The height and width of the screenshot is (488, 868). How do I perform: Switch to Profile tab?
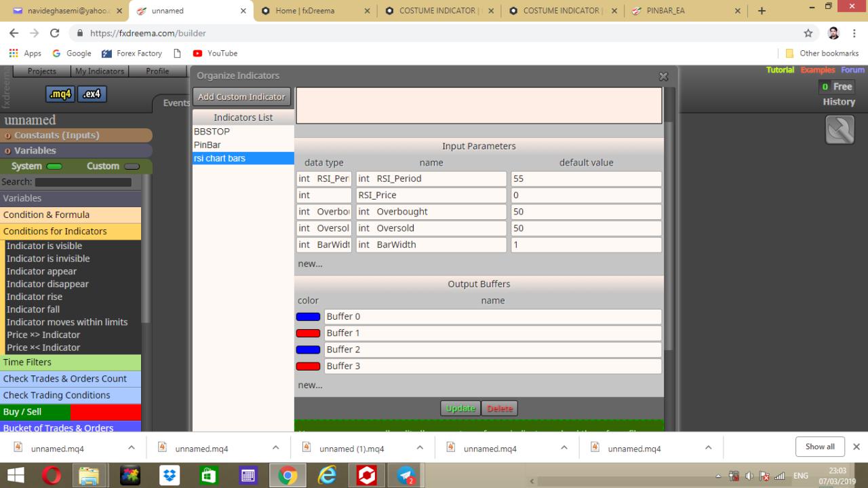click(157, 71)
